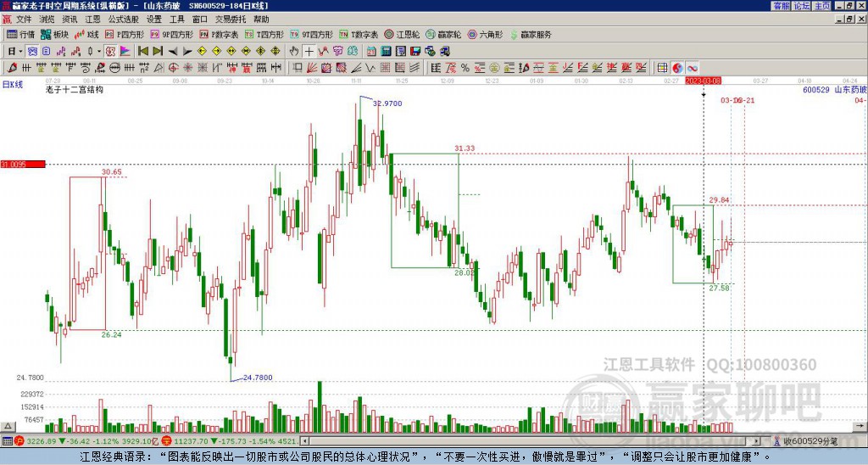Toggle the yin-yang icon button
Viewport: 868px width, 465px height.
point(677,68)
